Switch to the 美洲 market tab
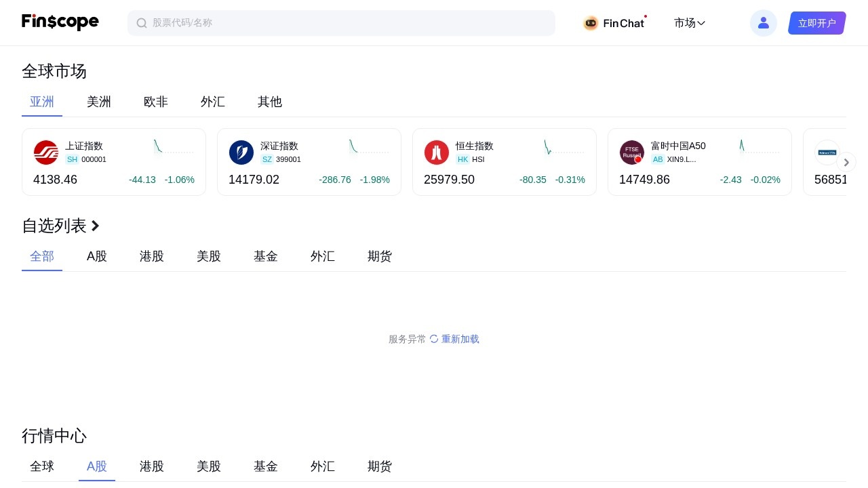This screenshot has width=868, height=488. click(x=99, y=102)
